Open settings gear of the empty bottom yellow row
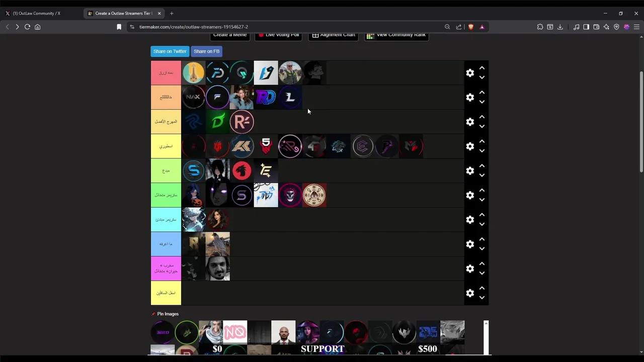 (470, 293)
